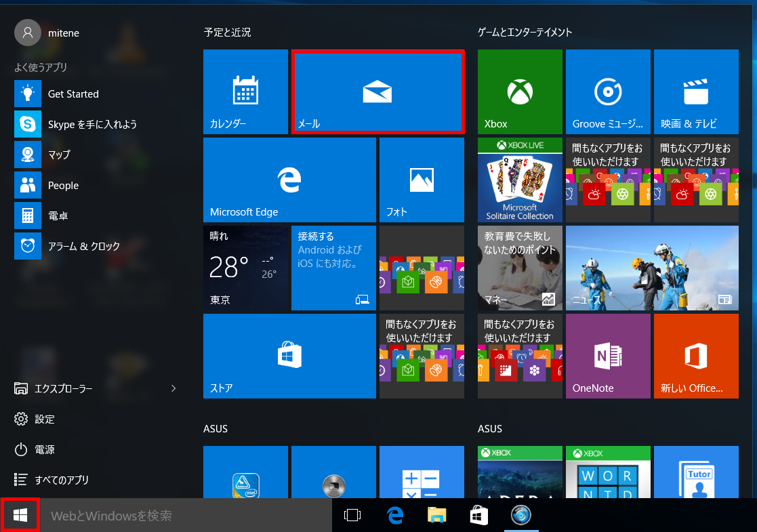Launch Edge from the taskbar
The height and width of the screenshot is (532, 757).
pos(395,515)
